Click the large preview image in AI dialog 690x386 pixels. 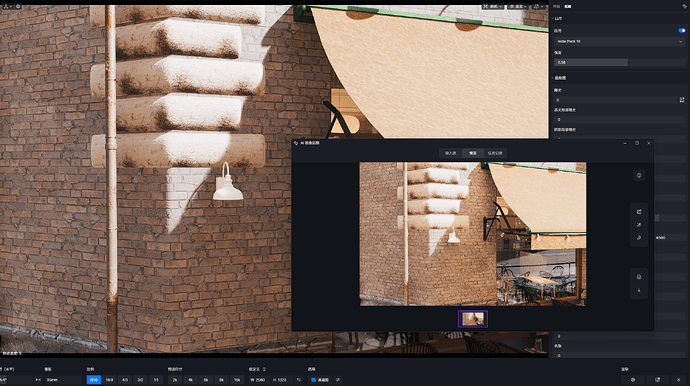(x=473, y=234)
